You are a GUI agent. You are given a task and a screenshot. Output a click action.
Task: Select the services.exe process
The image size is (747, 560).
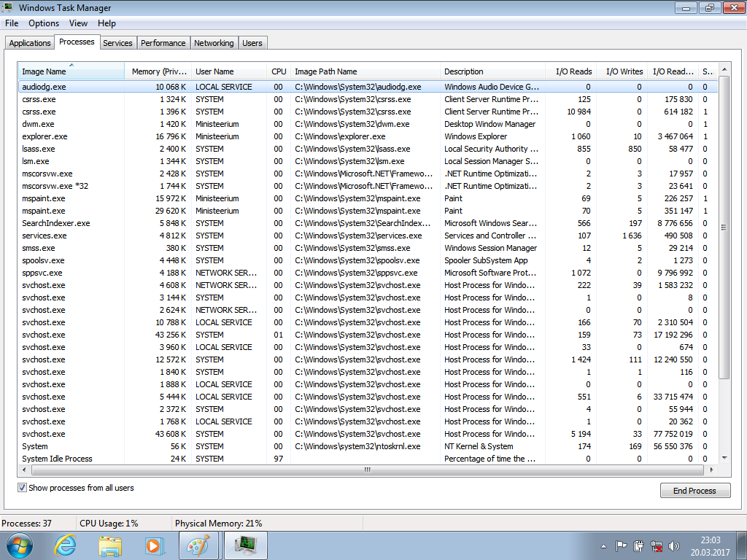pos(368,236)
